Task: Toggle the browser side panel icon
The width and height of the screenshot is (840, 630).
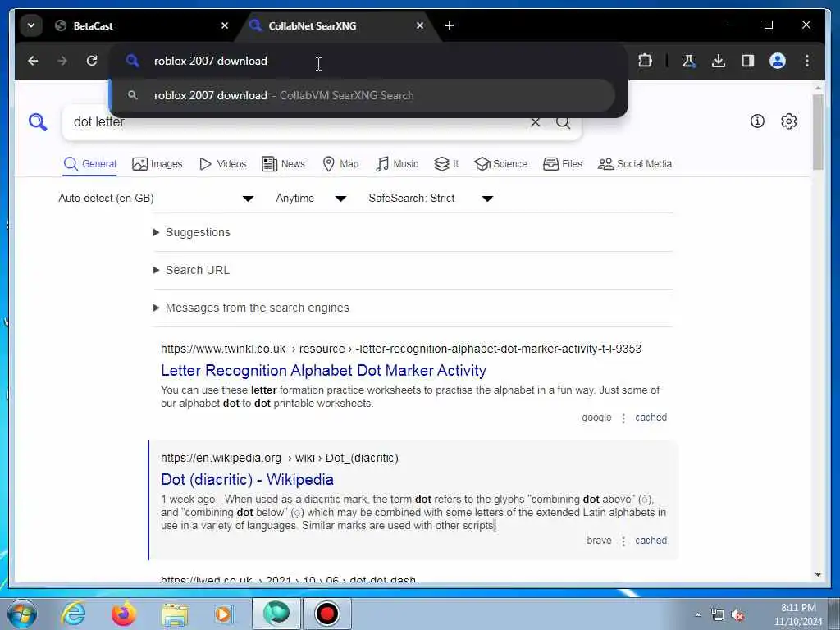Action: tap(748, 61)
